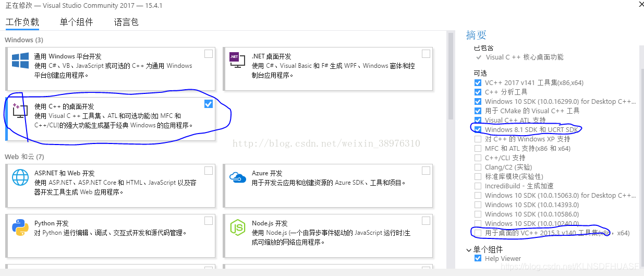Image resolution: width=644 pixels, height=276 pixels.
Task: Click the Web 和云 (7) section heading
Action: click(x=25, y=157)
